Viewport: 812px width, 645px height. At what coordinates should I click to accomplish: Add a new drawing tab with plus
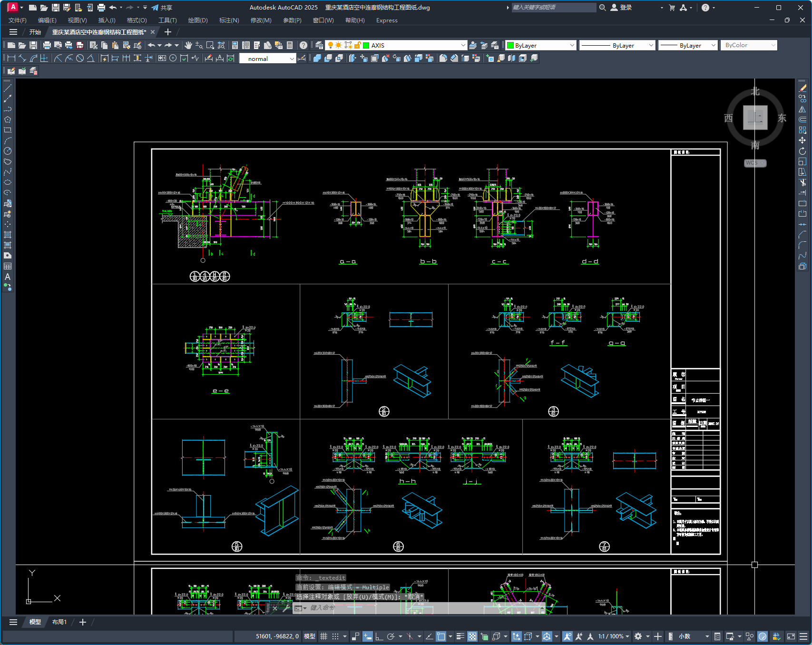(167, 32)
